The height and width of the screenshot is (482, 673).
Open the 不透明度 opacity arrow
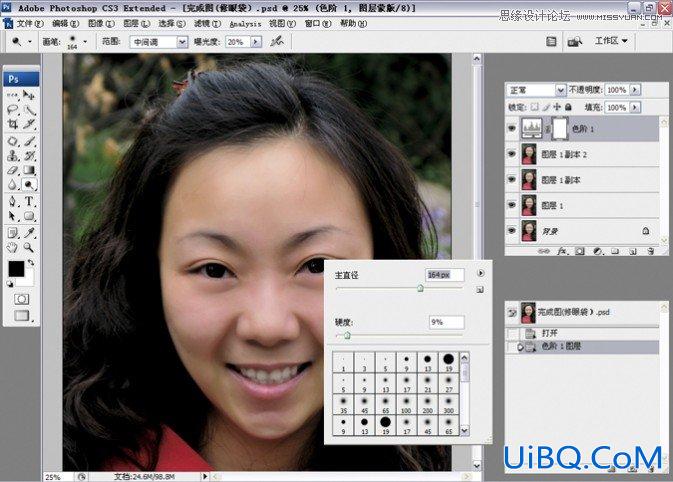coord(635,90)
